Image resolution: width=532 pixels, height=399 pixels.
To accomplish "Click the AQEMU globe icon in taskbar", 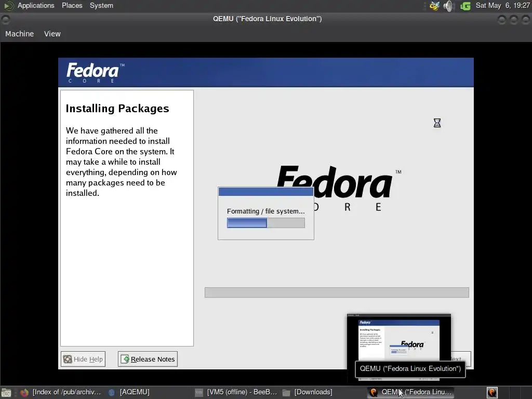I will 112,393.
